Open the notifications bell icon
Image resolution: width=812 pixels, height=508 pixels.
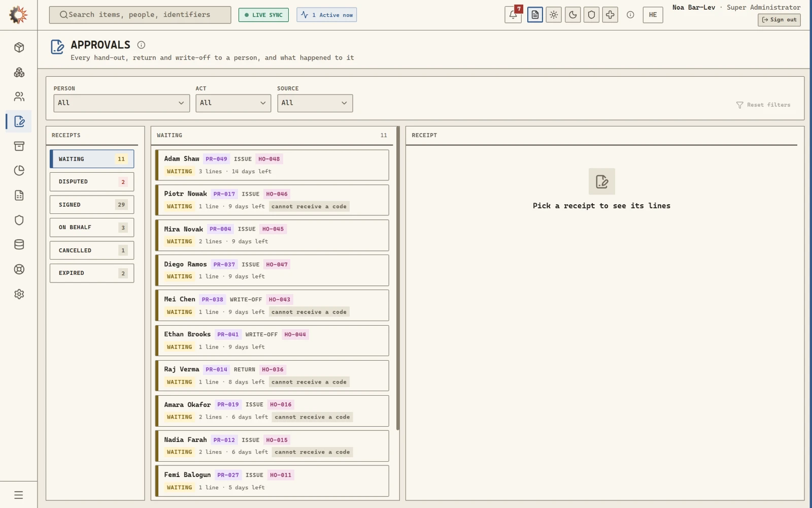coord(513,15)
